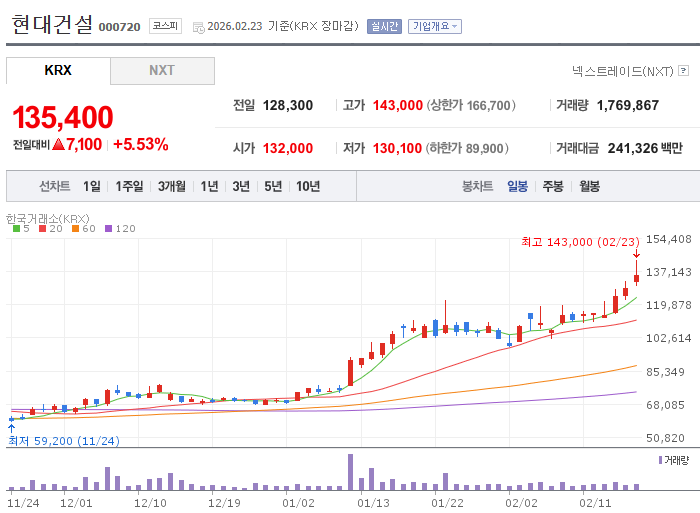Click the 02/02 date label on the axis
The image size is (700, 513).
pyautogui.click(x=521, y=503)
